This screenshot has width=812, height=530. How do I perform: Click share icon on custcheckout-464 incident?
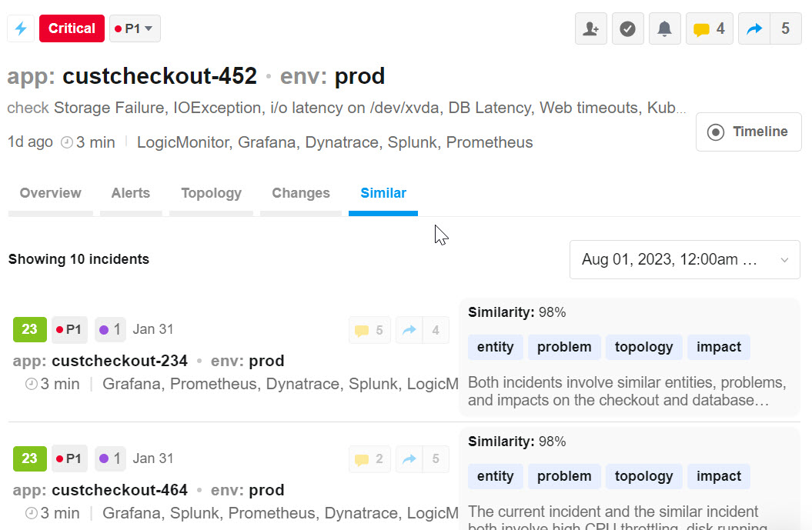(423, 459)
